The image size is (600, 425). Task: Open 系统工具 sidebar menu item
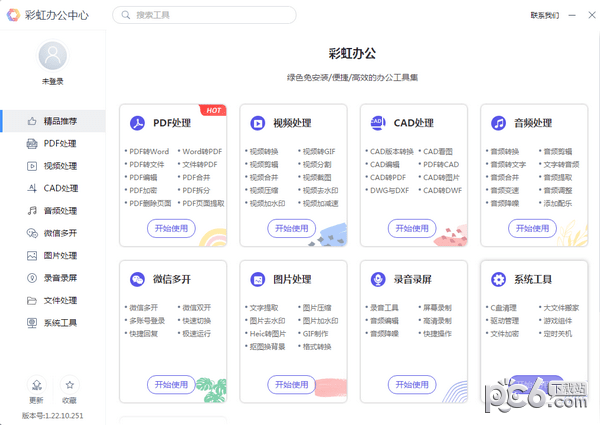(x=53, y=323)
